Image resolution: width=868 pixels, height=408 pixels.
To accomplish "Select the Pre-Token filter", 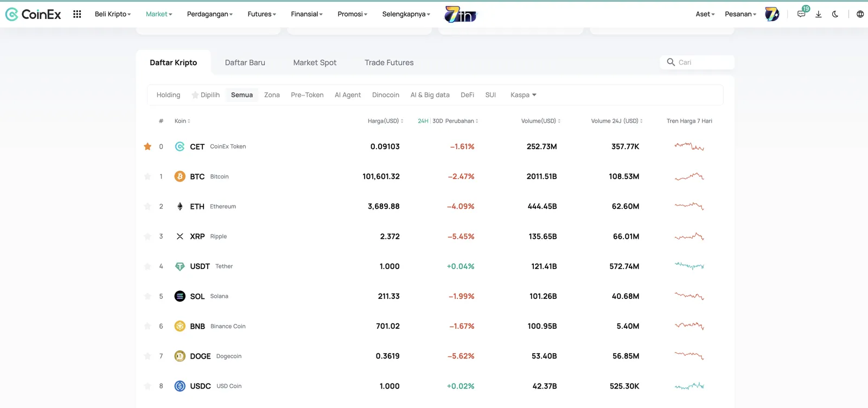I will 307,95.
